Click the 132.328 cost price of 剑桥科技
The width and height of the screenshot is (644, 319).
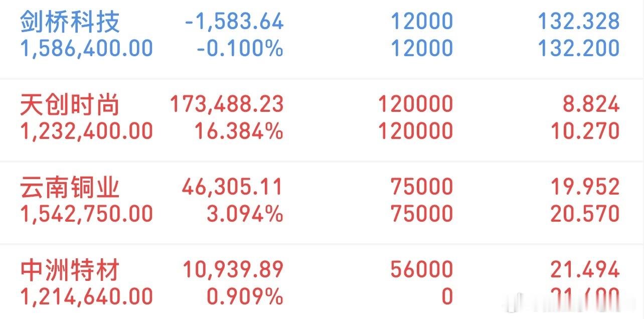tap(579, 23)
